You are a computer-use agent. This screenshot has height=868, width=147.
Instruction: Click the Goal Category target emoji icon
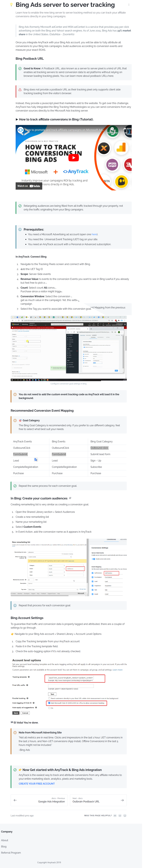click(x=20, y=421)
